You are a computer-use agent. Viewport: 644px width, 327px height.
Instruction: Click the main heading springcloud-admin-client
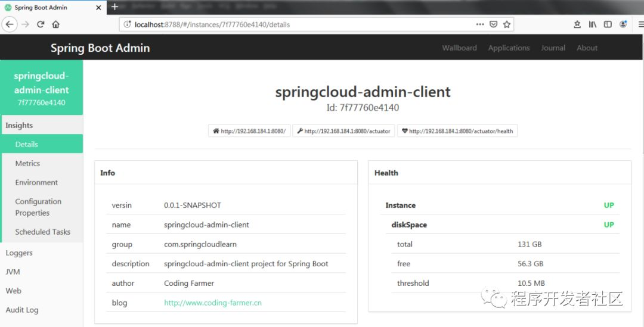pos(363,92)
